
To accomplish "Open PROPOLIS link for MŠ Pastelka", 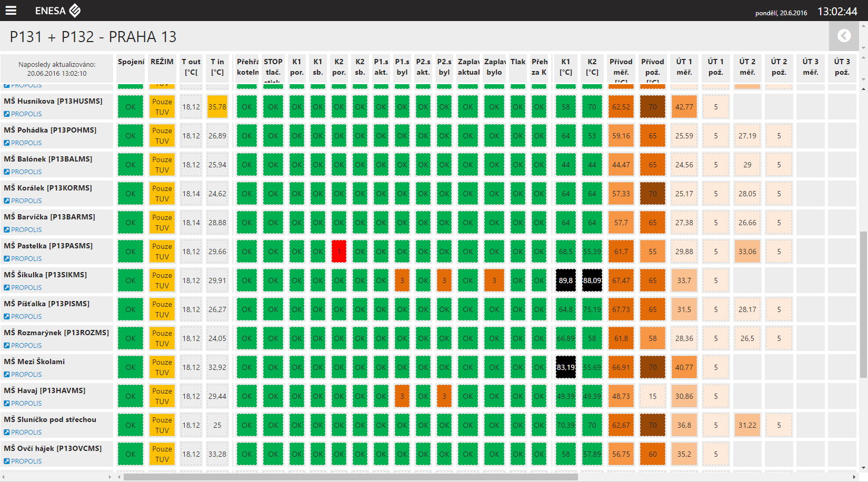I will [26, 258].
